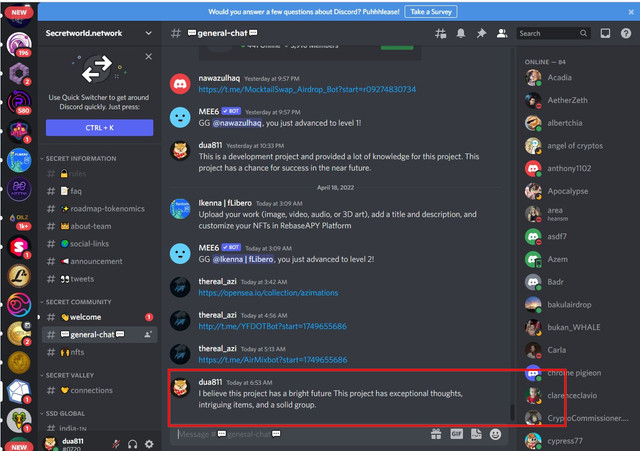Dismiss the Quick Switcher tip
The height and width of the screenshot is (451, 640).
pyautogui.click(x=149, y=56)
